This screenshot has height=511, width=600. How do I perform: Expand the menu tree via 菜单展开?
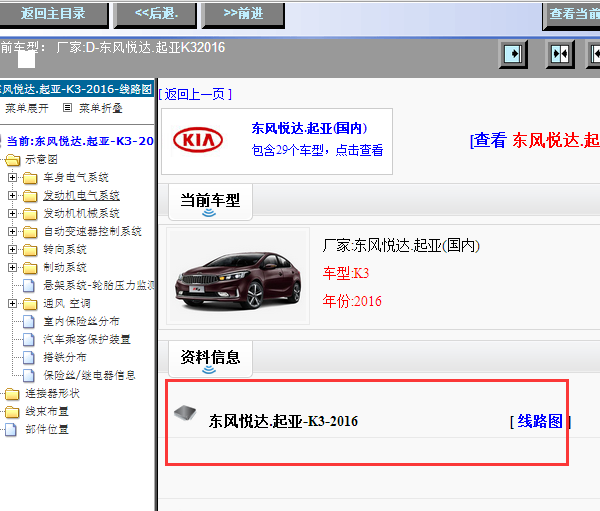coord(26,108)
